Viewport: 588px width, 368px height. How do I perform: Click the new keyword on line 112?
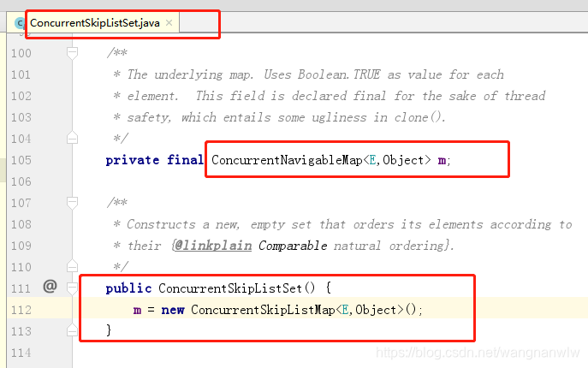tap(173, 311)
